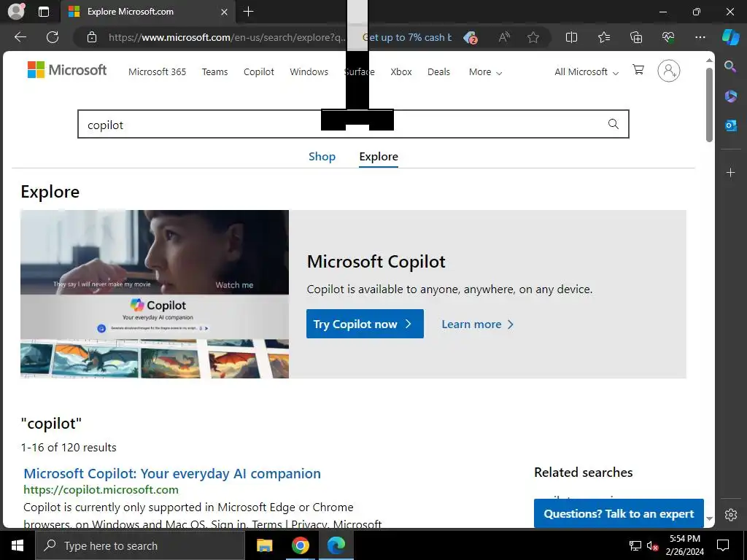Close the Explore Microsoft.com tab
This screenshot has height=560, width=747.
224,12
